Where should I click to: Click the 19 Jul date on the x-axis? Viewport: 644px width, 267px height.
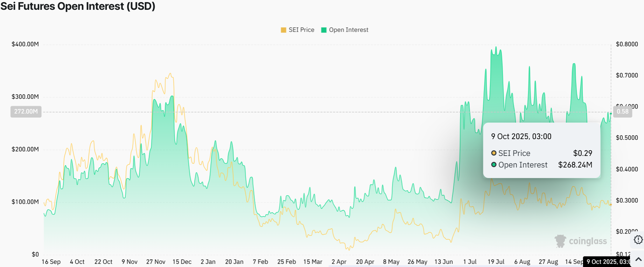tap(496, 262)
